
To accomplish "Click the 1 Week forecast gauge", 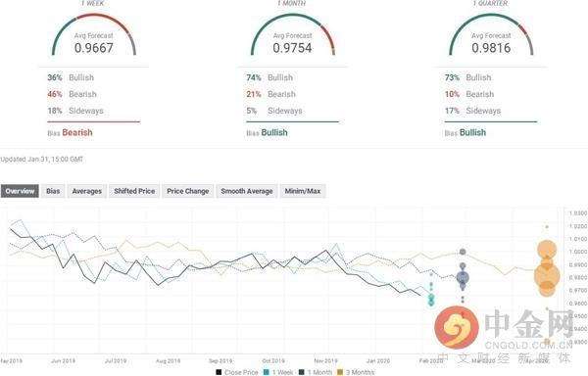I will 94,35.
